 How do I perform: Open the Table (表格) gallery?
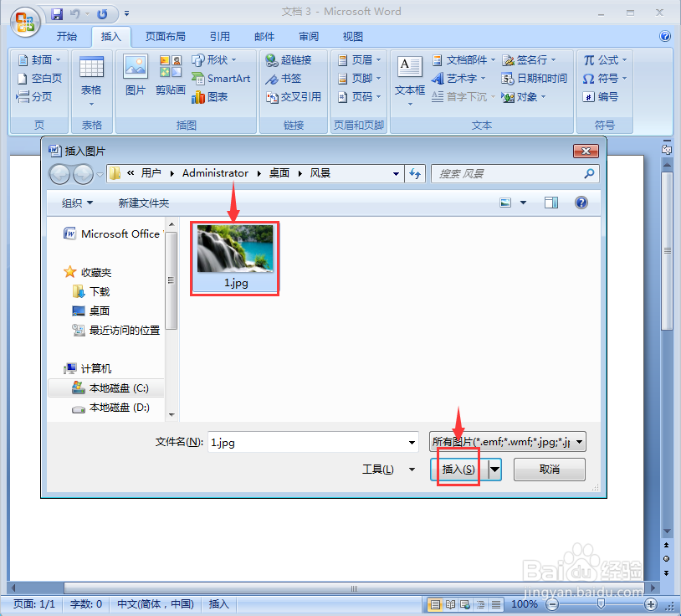pyautogui.click(x=91, y=81)
